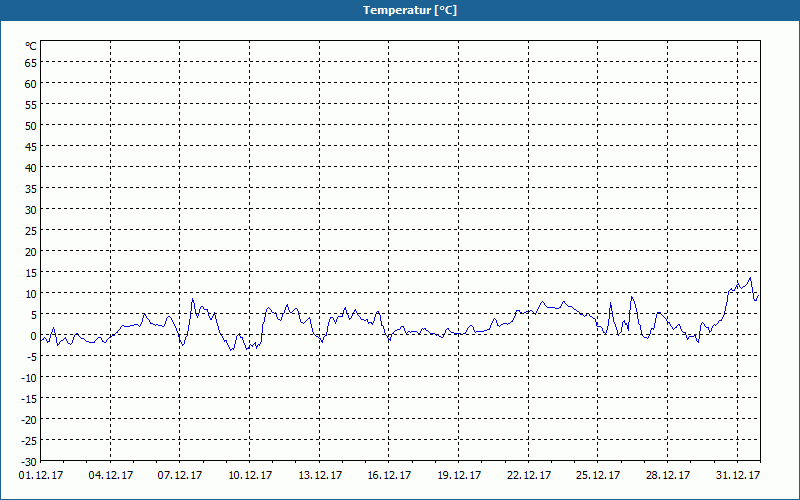Click the 01.12.17 date label

41,475
